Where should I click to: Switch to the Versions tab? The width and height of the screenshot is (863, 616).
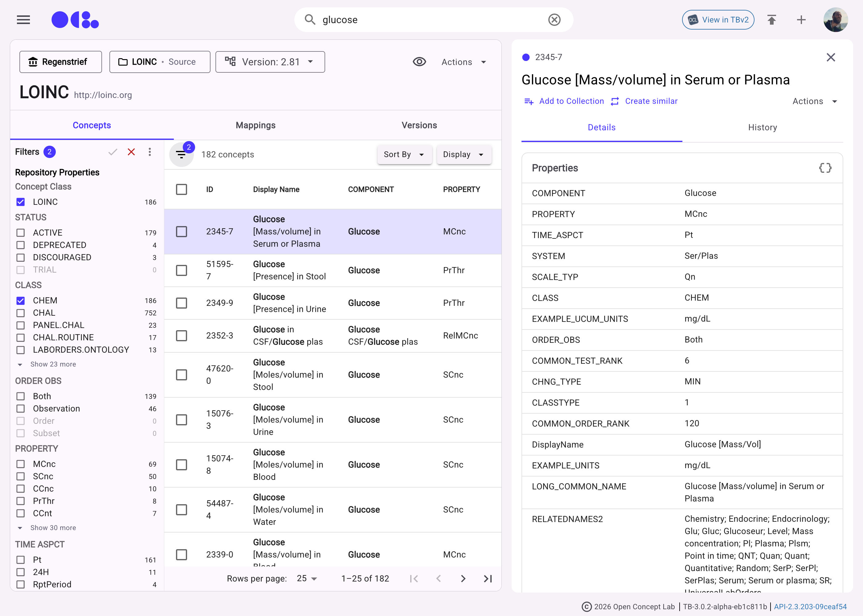coord(419,125)
